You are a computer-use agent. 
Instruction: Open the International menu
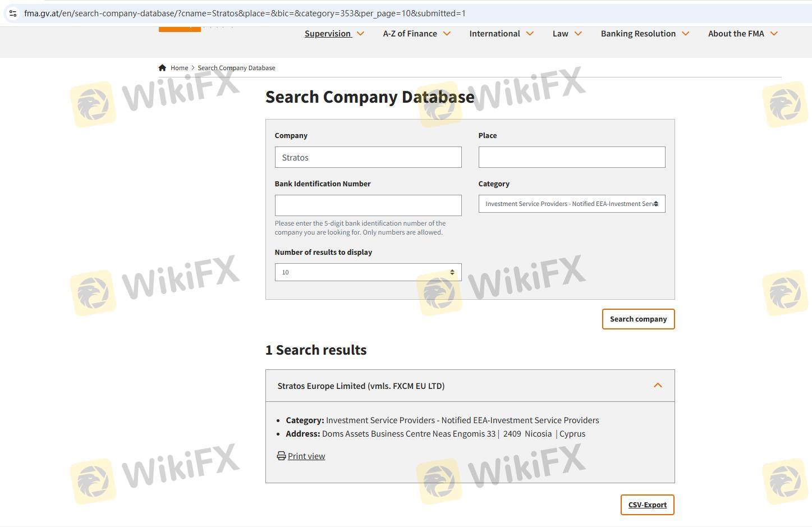tap(494, 34)
